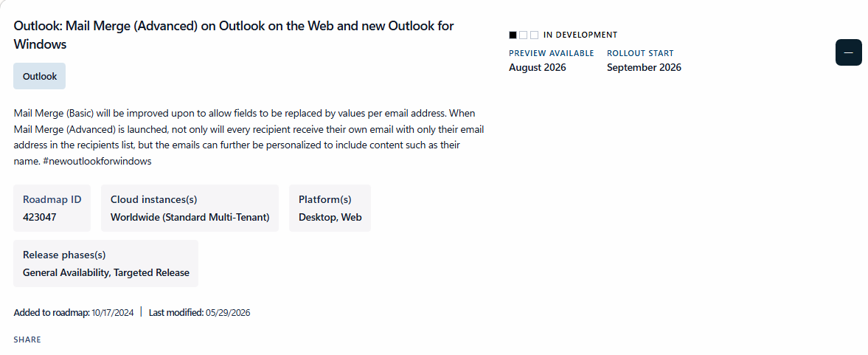Click the Added to roadmap date 10/17/2024

click(112, 312)
